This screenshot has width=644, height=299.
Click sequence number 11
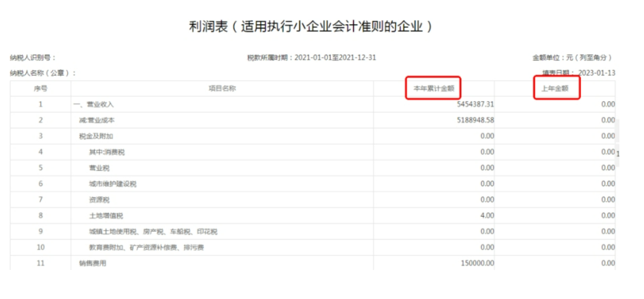(x=41, y=263)
